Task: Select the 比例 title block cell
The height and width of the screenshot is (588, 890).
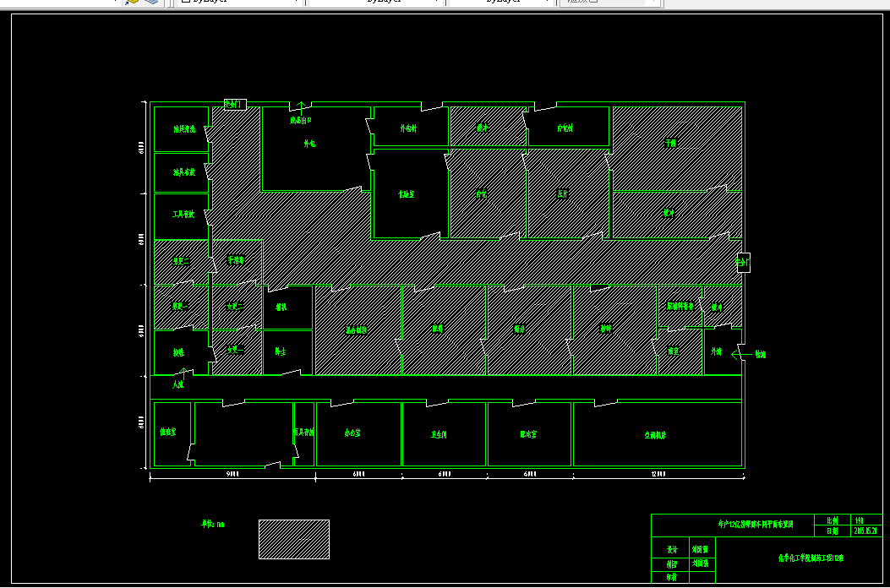Action: (x=832, y=520)
